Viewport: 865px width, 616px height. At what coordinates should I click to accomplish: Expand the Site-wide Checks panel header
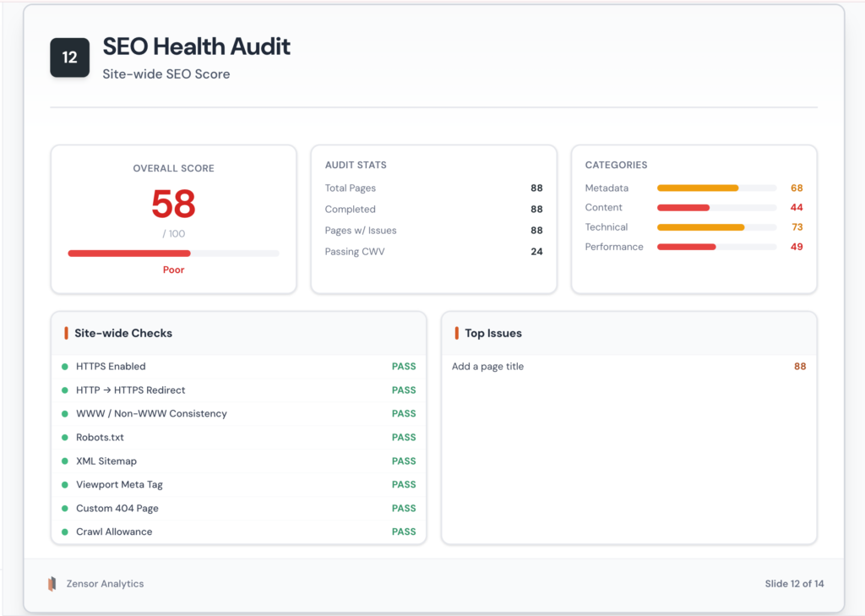tap(122, 333)
